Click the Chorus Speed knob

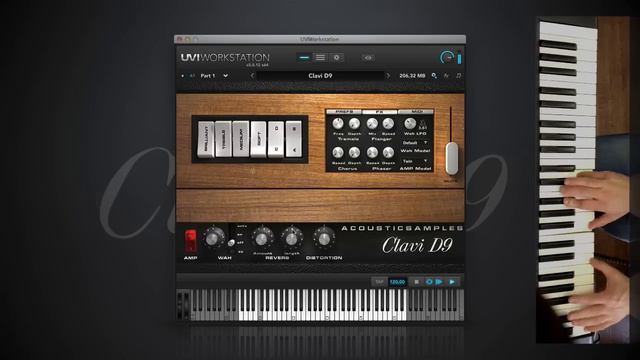(338, 153)
